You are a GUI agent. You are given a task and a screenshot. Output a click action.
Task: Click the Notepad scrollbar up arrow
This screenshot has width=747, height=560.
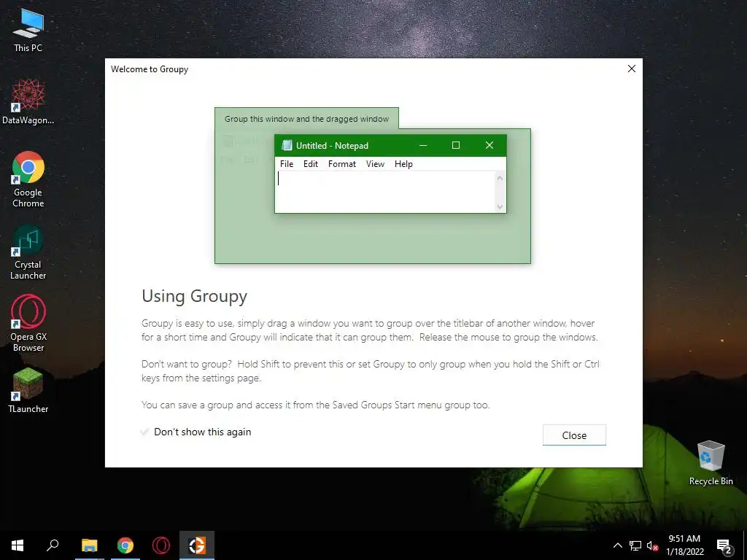coord(500,178)
